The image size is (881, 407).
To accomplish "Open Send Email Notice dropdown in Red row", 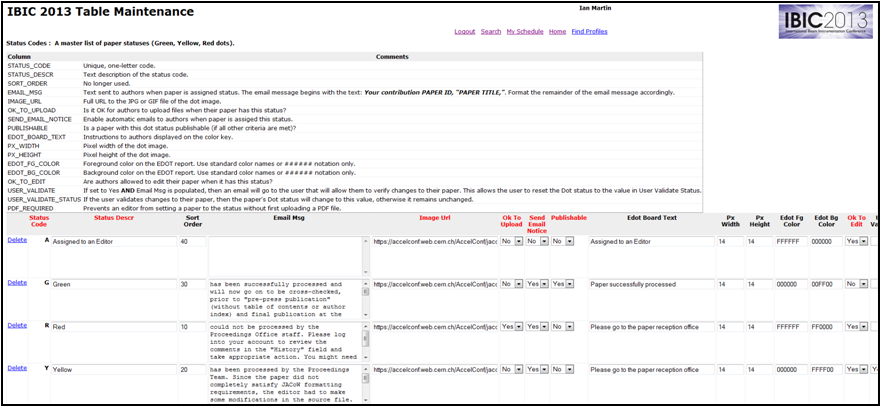I will pyautogui.click(x=537, y=327).
